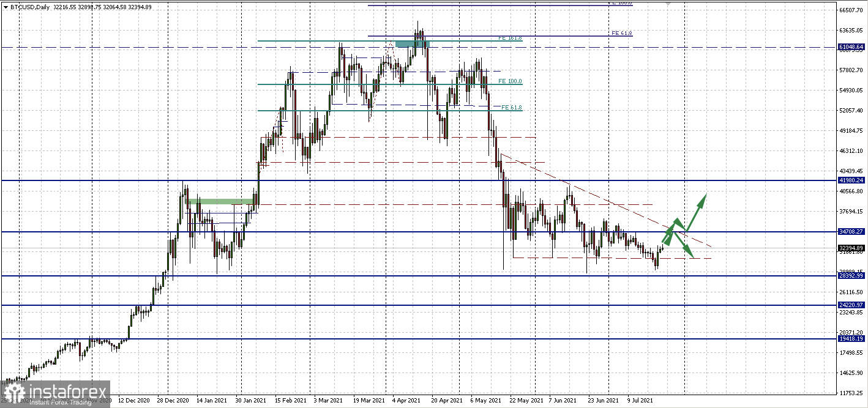Screen dimensions: 868x408
Task: Click the BTCUSD,Daily chart title text
Action: click(x=31, y=7)
